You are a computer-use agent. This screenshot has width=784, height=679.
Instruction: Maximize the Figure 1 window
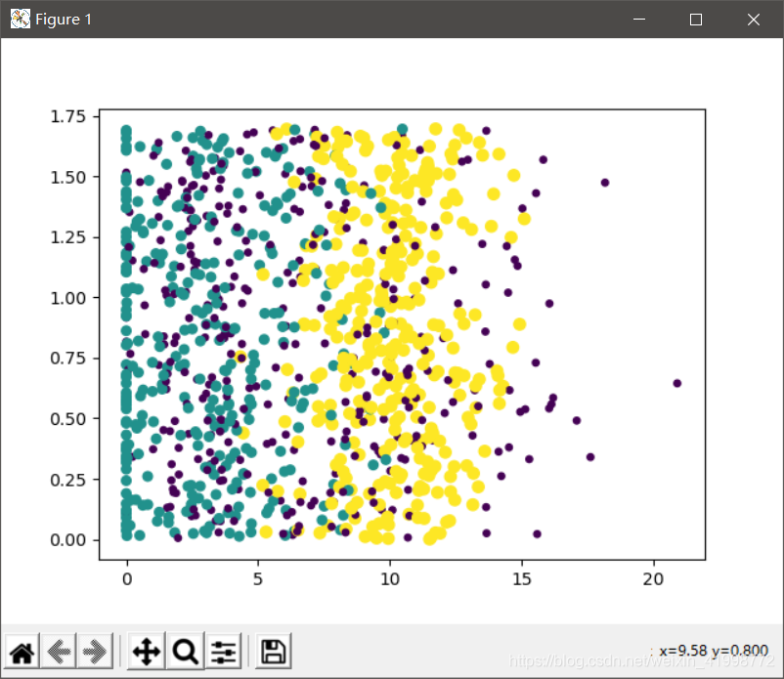click(x=695, y=19)
